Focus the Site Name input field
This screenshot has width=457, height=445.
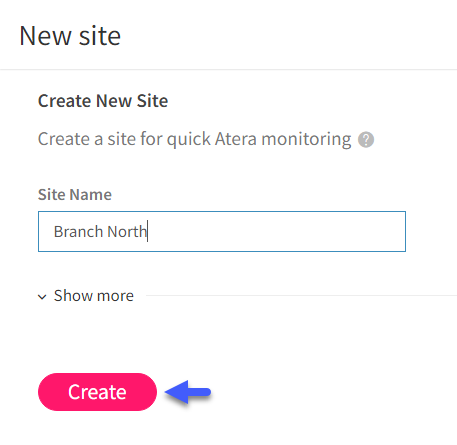pos(222,231)
